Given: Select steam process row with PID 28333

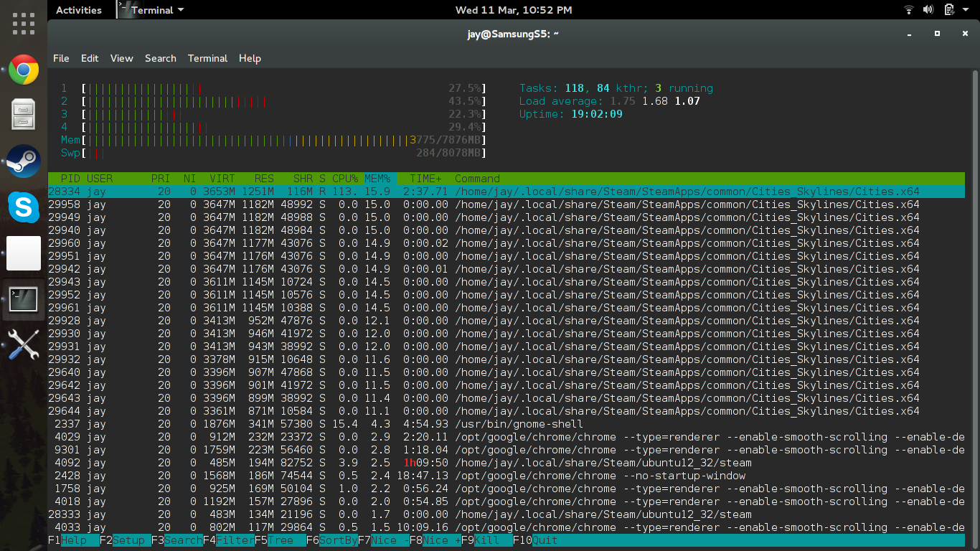Looking at the screenshot, I should click(x=507, y=514).
